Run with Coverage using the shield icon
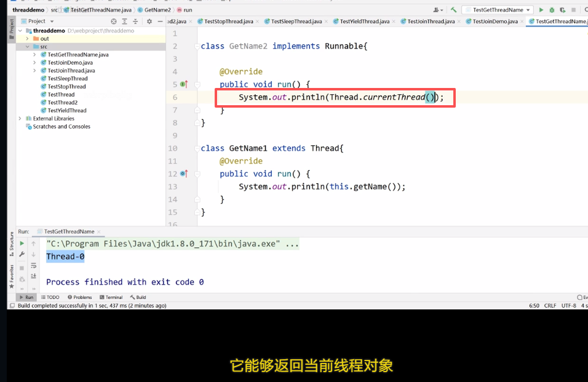The height and width of the screenshot is (382, 588). [x=563, y=10]
